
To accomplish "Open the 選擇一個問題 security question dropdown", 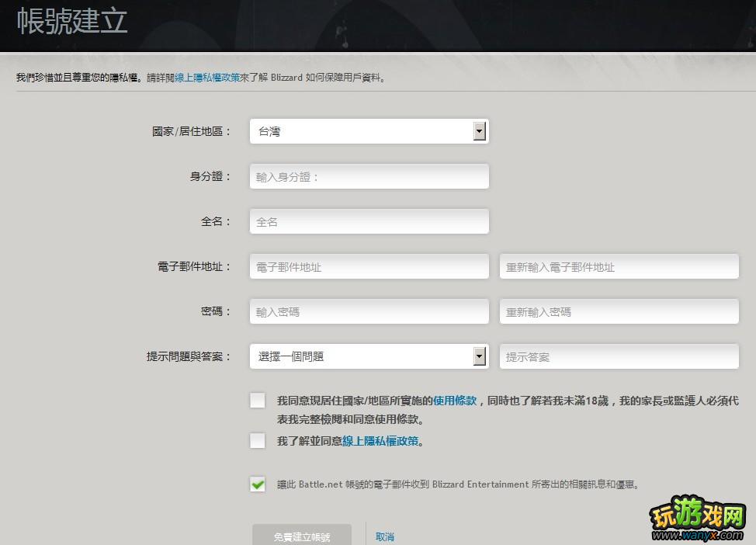I will (369, 356).
